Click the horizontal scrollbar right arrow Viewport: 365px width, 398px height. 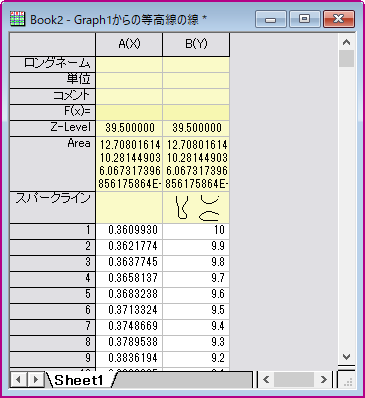(x=323, y=379)
